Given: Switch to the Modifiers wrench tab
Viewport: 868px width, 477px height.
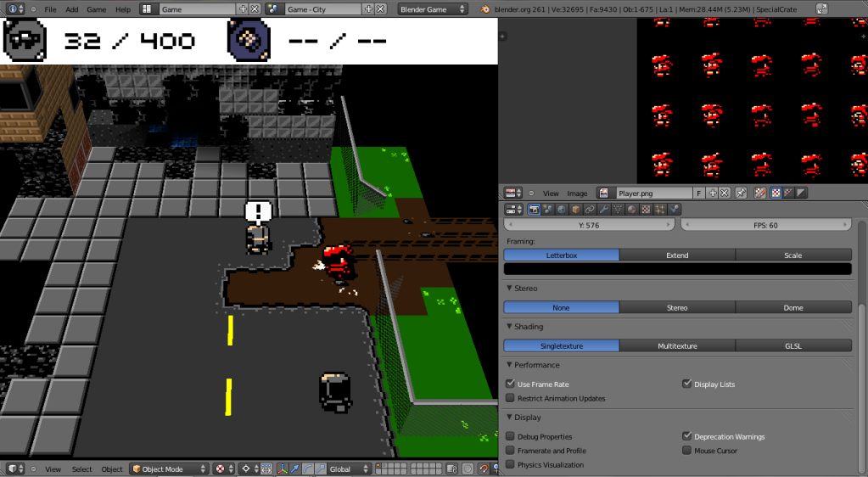Looking at the screenshot, I should coord(604,209).
